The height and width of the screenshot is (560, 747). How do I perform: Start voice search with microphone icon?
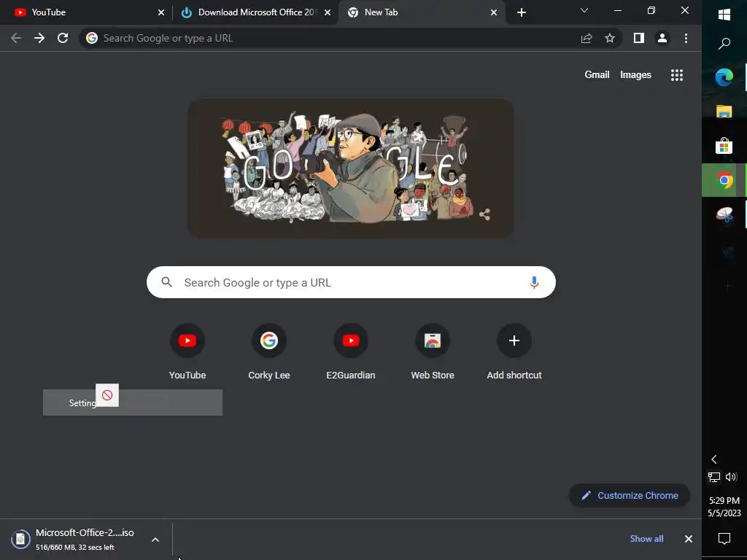point(534,282)
